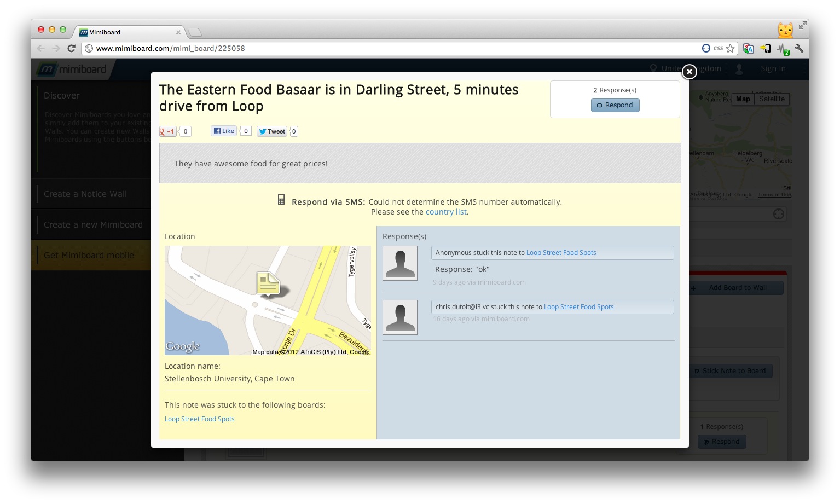Open Discover in the sidebar
This screenshot has height=504, width=840.
pyautogui.click(x=62, y=96)
